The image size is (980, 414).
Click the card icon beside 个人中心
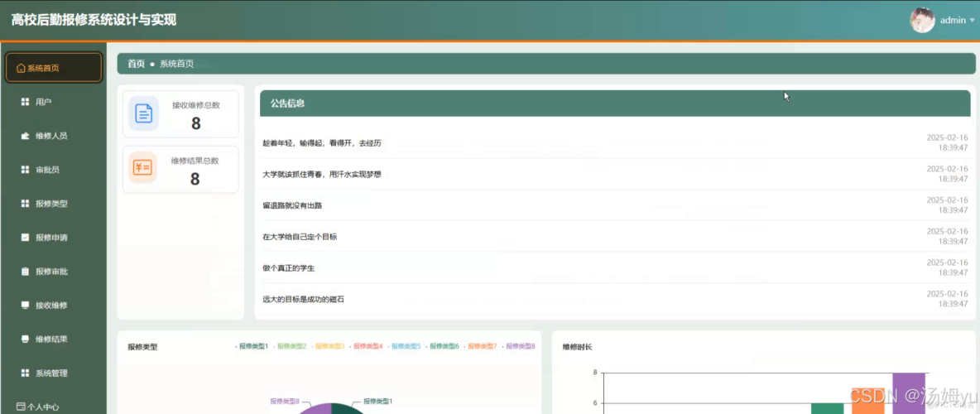(x=21, y=407)
